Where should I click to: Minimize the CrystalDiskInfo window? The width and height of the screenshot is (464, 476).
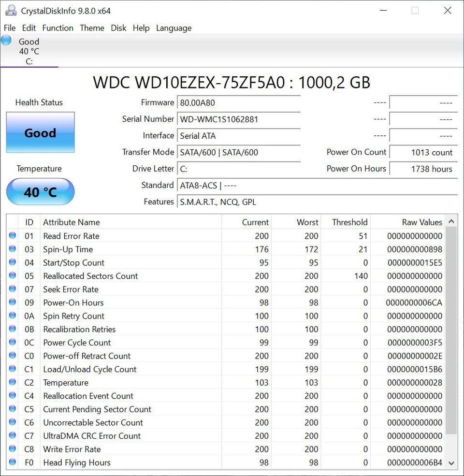(383, 11)
